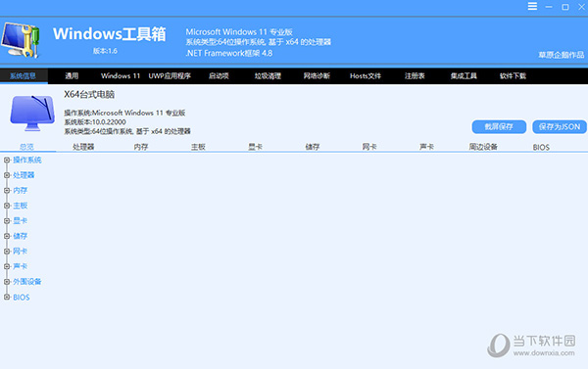Select the BIOS sub-tab
This screenshot has height=369, width=588.
[x=541, y=147]
